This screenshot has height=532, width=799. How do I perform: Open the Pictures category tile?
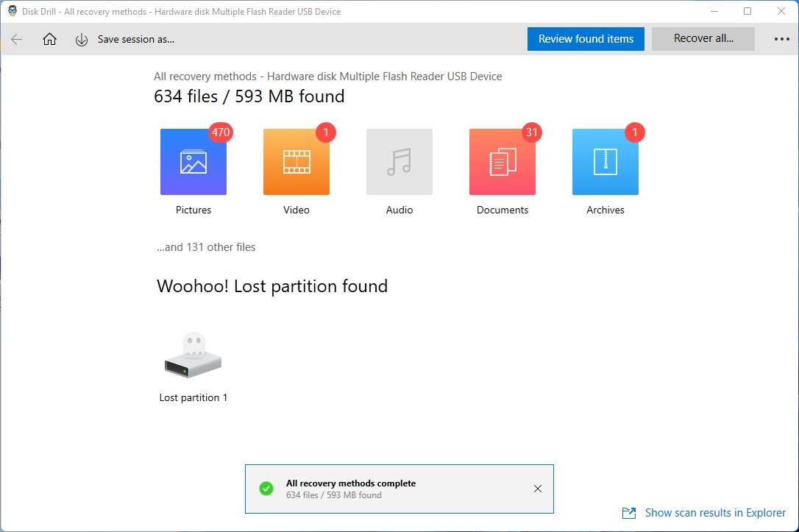(x=193, y=162)
